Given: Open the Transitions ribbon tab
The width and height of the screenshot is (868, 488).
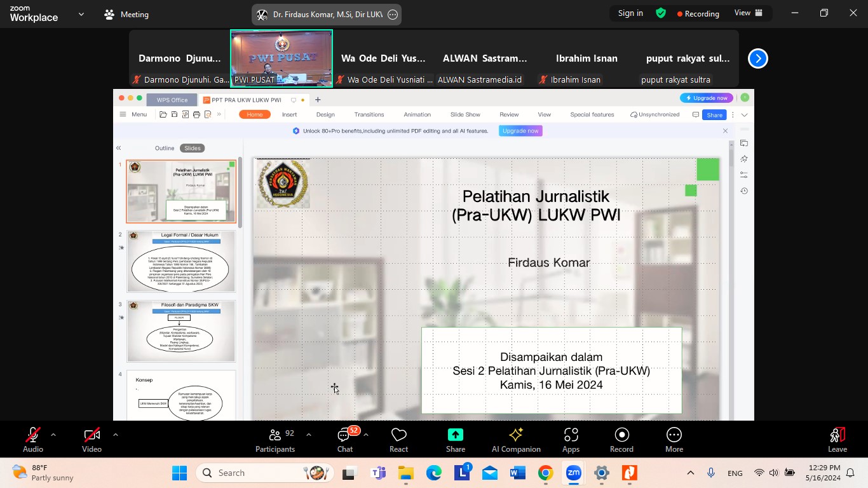Looking at the screenshot, I should [x=369, y=114].
